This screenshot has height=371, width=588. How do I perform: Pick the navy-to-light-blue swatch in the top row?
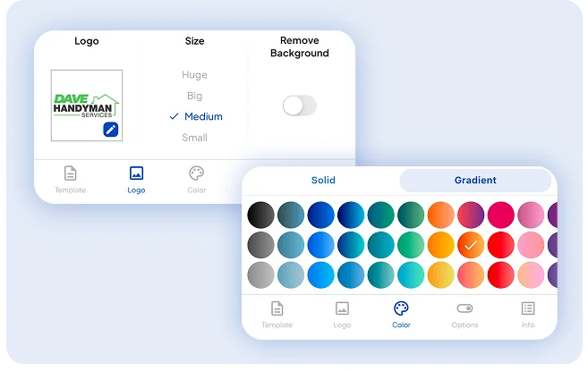tap(351, 215)
